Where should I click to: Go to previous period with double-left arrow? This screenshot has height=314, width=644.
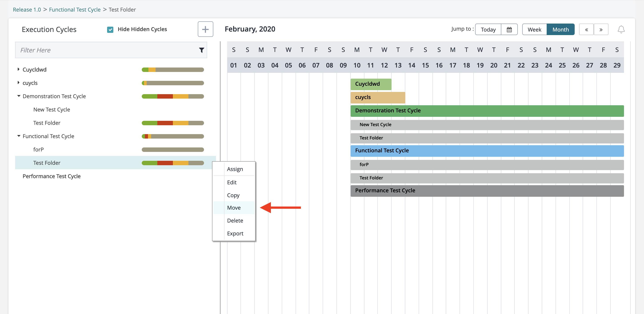tap(586, 30)
